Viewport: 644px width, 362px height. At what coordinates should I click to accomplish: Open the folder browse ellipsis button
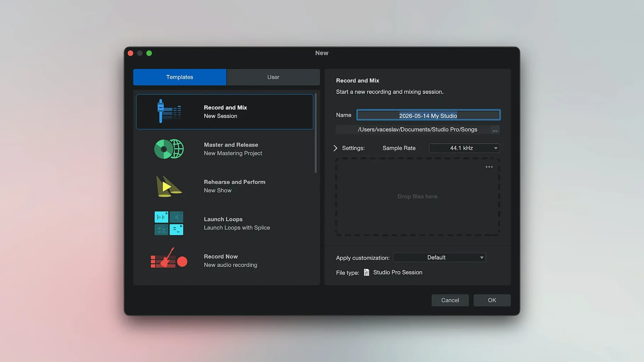(495, 130)
